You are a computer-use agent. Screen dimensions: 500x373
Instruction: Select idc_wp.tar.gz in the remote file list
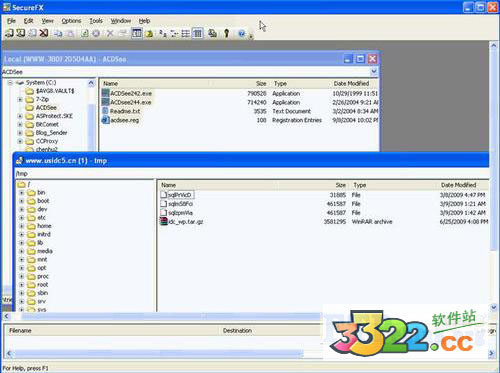186,222
